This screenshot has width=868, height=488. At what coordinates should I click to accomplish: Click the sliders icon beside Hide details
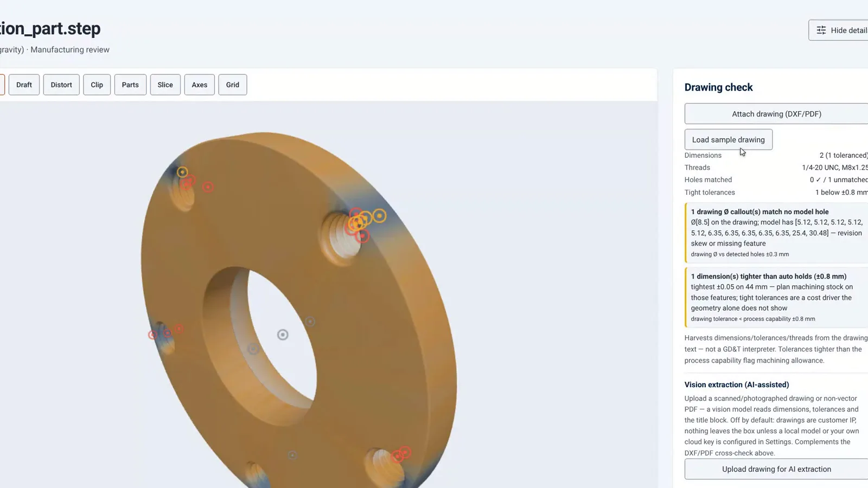click(x=821, y=30)
